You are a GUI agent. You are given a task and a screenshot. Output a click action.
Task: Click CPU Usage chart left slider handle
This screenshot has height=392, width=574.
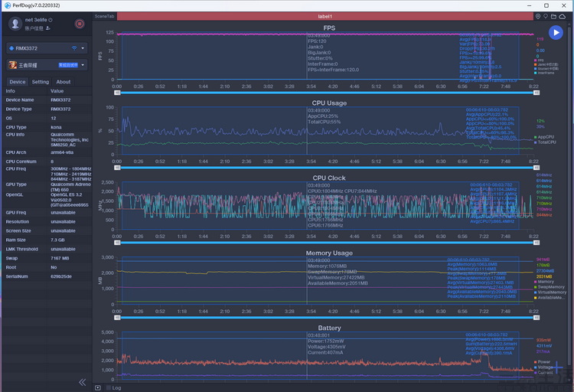click(117, 168)
